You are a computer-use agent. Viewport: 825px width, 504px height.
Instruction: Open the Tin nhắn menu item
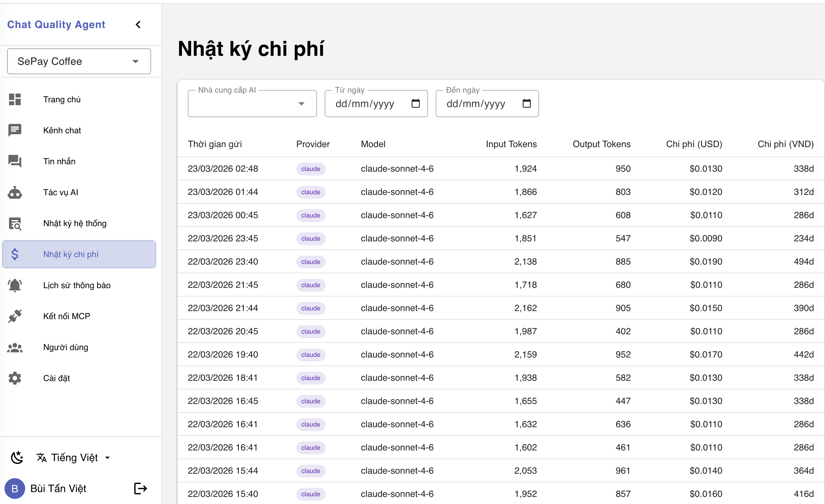tap(59, 161)
